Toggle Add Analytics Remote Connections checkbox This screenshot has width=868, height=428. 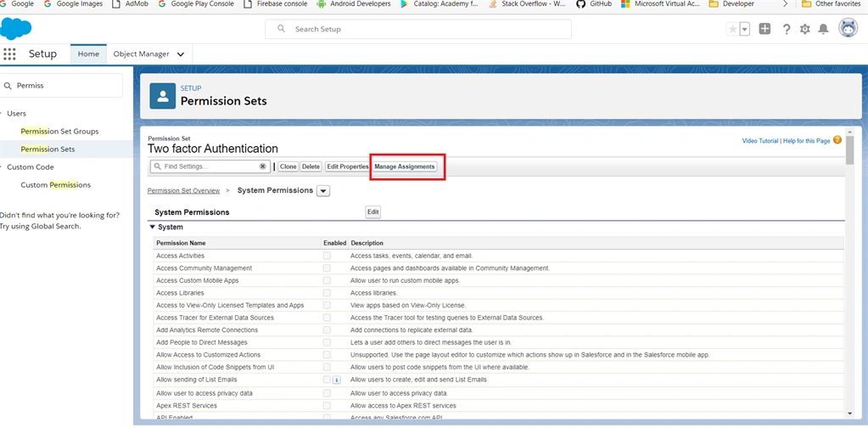[x=327, y=330]
